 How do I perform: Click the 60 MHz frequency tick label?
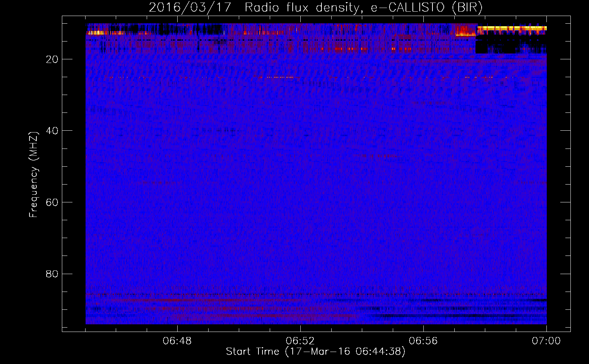(x=52, y=202)
